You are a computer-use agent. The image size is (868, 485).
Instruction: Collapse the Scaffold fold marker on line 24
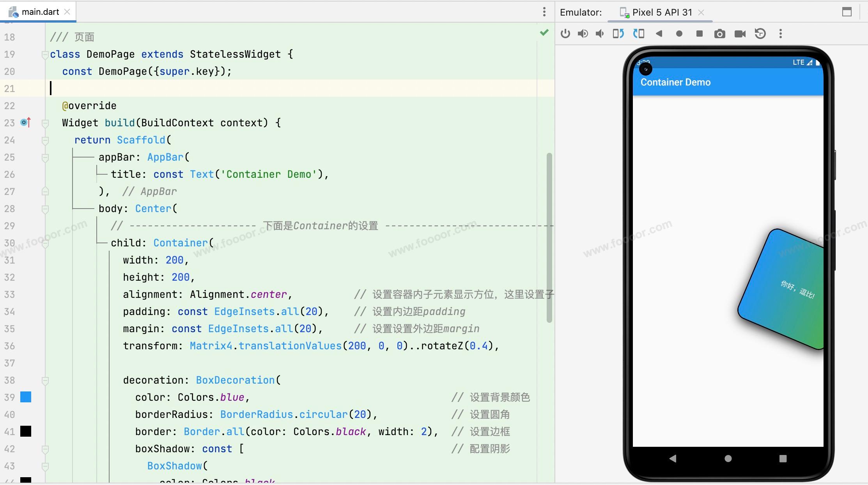pyautogui.click(x=45, y=140)
